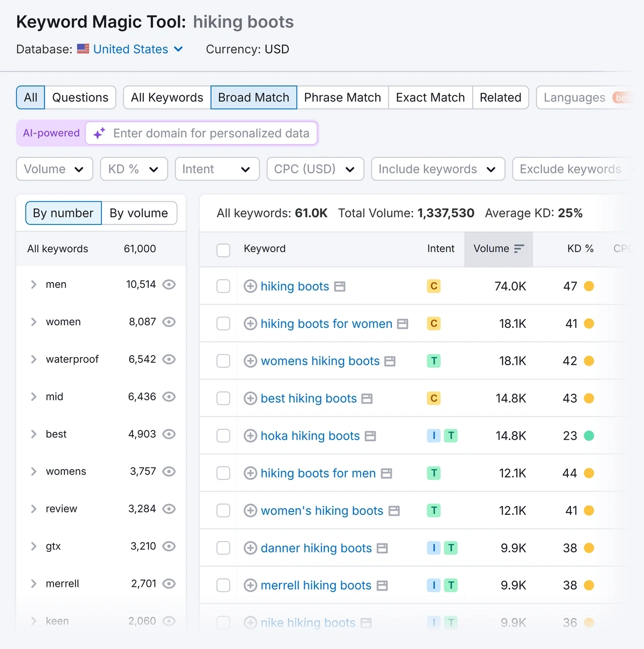
Task: Click SERP icon beside merrell hiking boots
Action: click(x=382, y=586)
